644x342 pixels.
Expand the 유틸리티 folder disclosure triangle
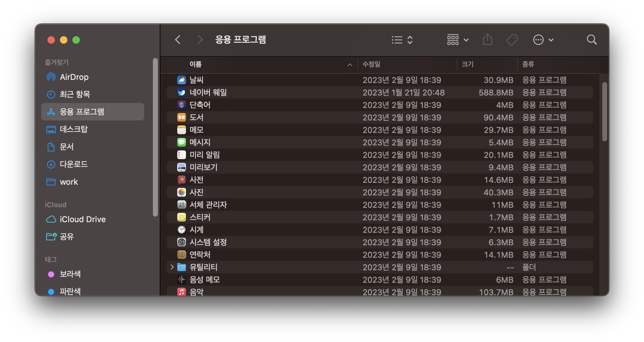pos(171,267)
